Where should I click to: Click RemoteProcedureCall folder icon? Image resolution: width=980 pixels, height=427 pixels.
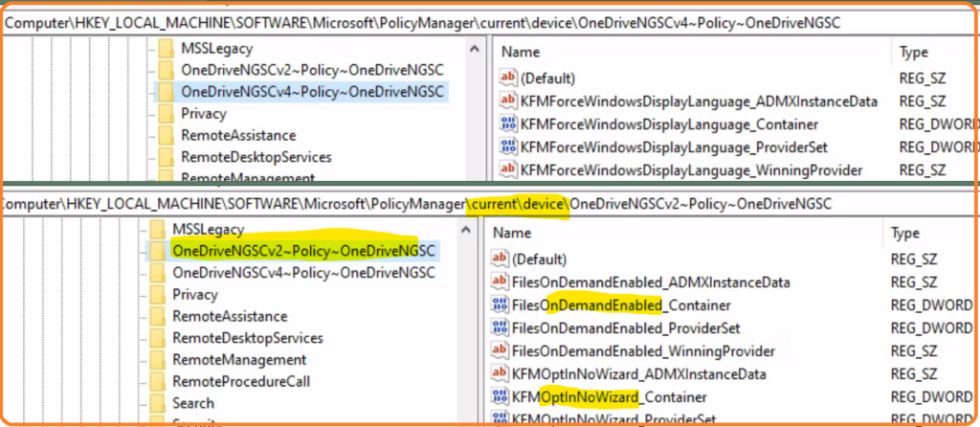pos(157,381)
